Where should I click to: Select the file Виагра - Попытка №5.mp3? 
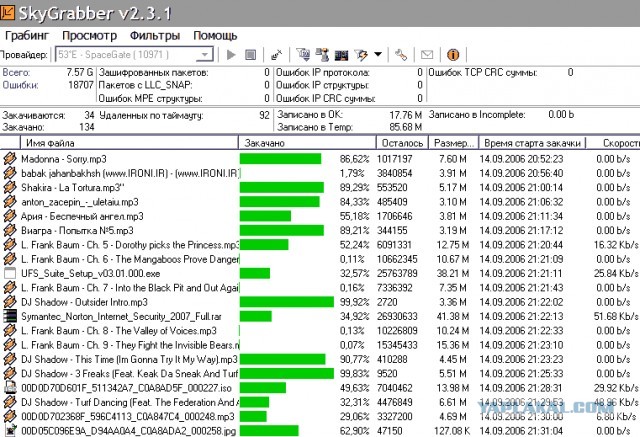pos(77,231)
